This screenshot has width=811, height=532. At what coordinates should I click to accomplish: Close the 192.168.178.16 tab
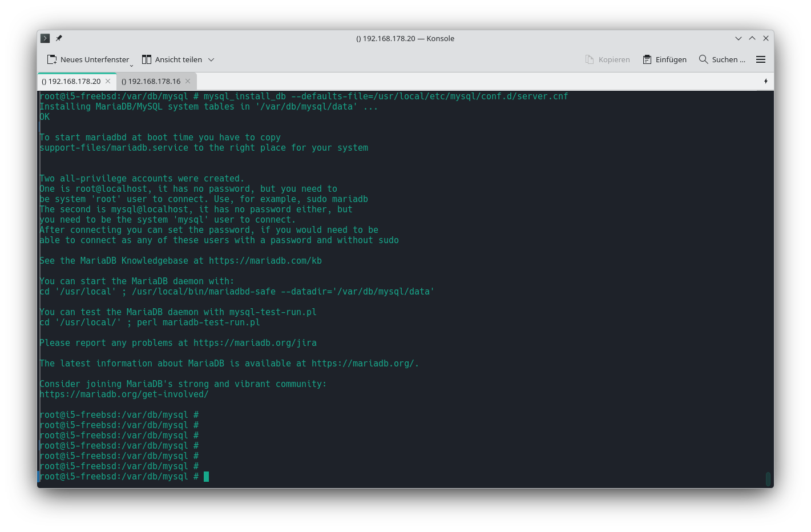pos(188,81)
